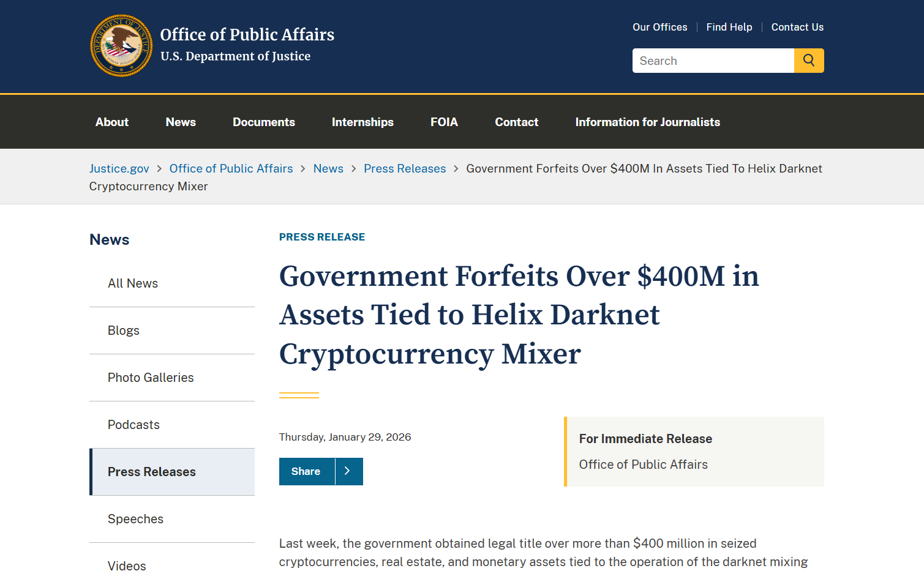Follow the Our Offices link
Screen dimensions: 924x571
659,27
